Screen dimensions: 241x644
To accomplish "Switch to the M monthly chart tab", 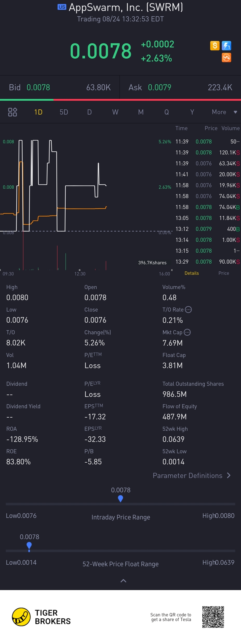I will coord(141,112).
